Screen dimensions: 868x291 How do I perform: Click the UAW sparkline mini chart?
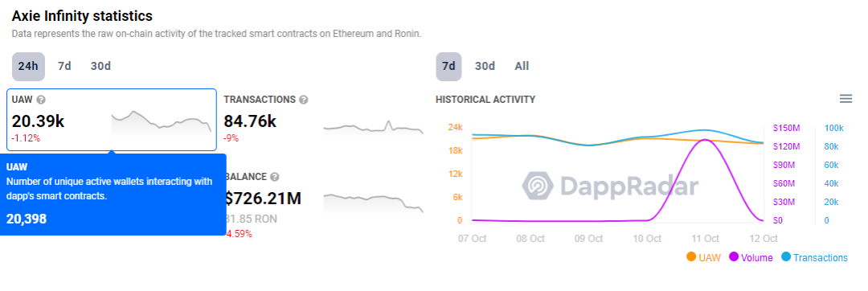click(x=161, y=123)
